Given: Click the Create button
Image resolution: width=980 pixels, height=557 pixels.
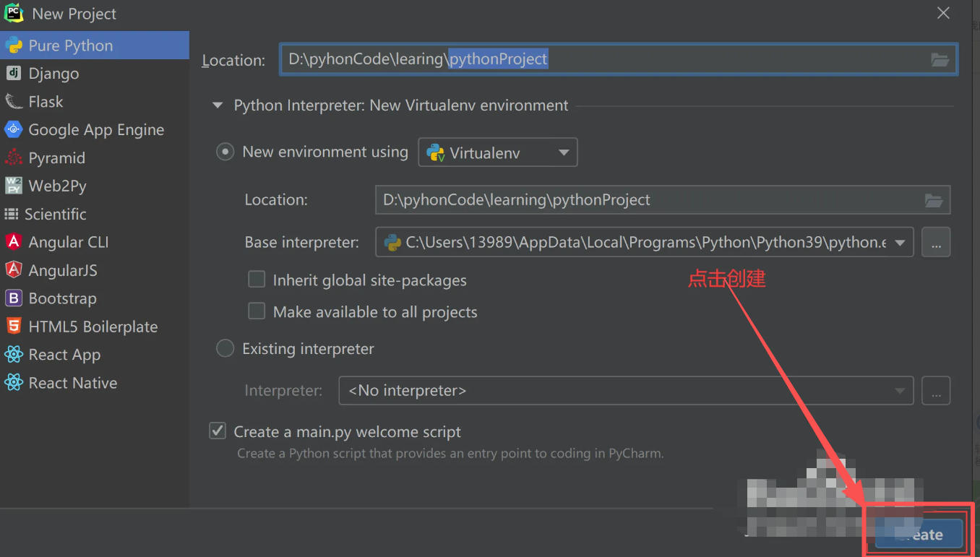Looking at the screenshot, I should 919,534.
